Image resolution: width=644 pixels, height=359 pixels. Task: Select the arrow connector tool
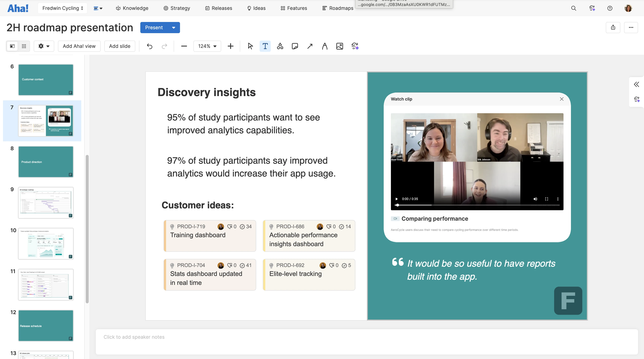[x=310, y=46]
